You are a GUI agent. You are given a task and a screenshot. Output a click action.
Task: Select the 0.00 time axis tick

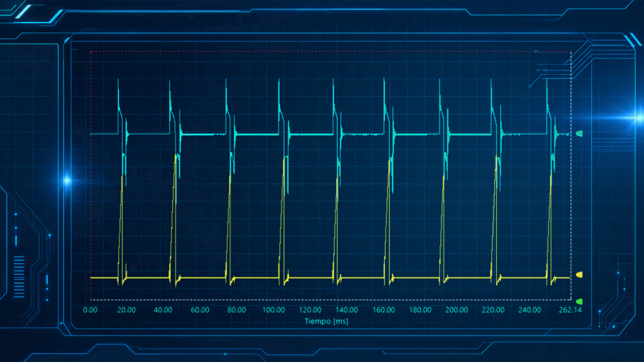[91, 310]
